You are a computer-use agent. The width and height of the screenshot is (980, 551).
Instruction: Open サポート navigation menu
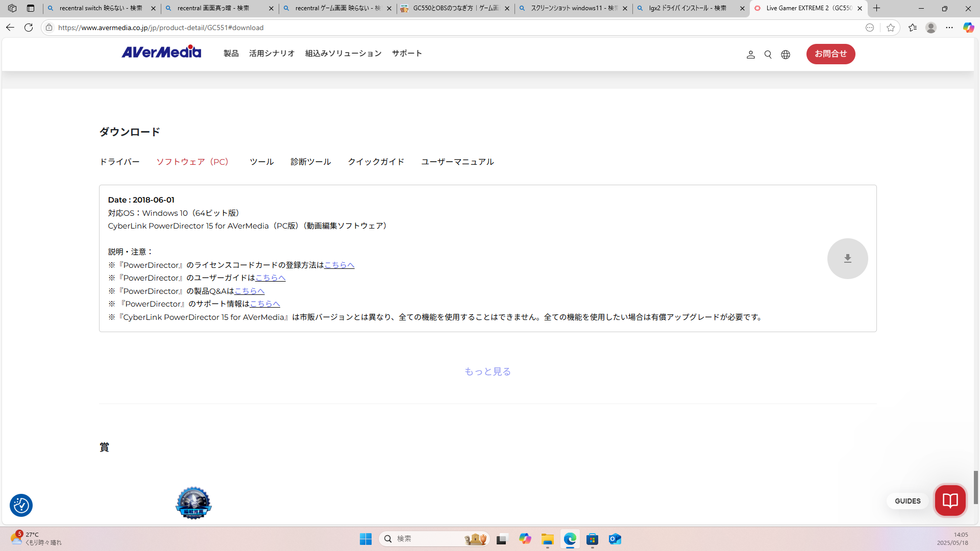click(407, 54)
